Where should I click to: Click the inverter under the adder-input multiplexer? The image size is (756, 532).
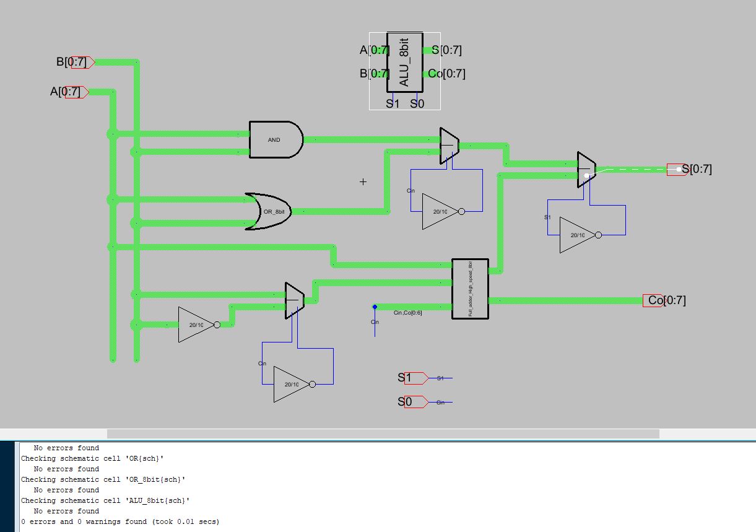point(292,385)
